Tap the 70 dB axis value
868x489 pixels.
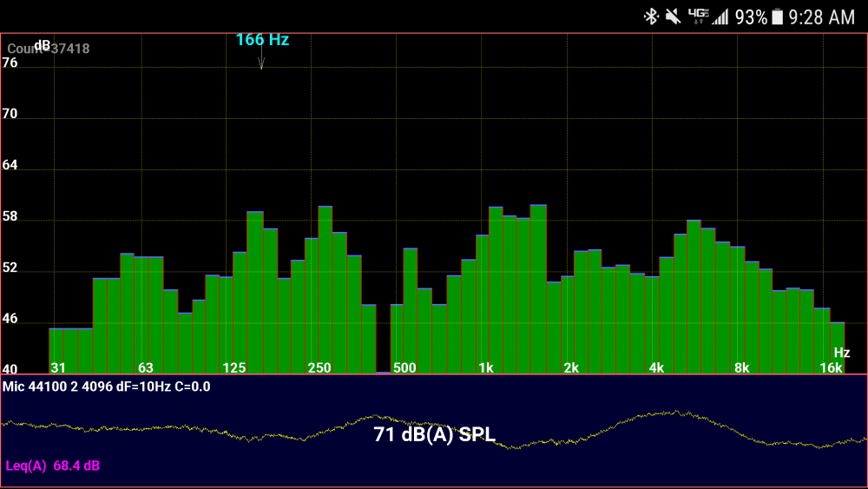[x=10, y=114]
